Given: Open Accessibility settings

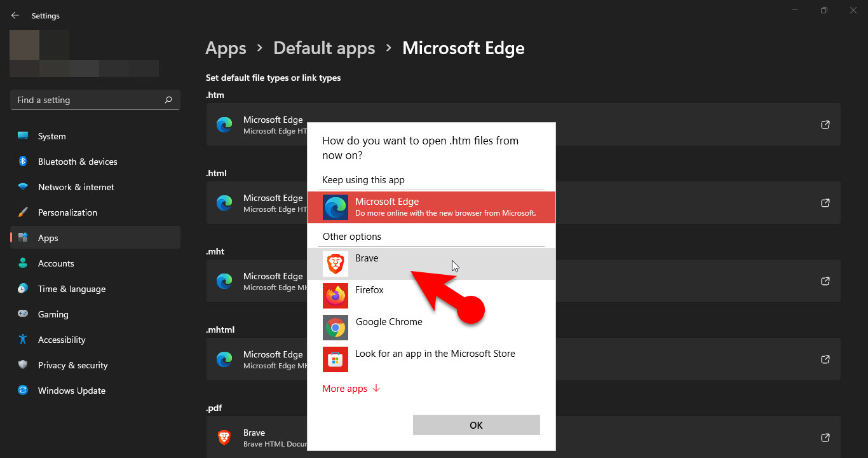Looking at the screenshot, I should tap(95, 340).
